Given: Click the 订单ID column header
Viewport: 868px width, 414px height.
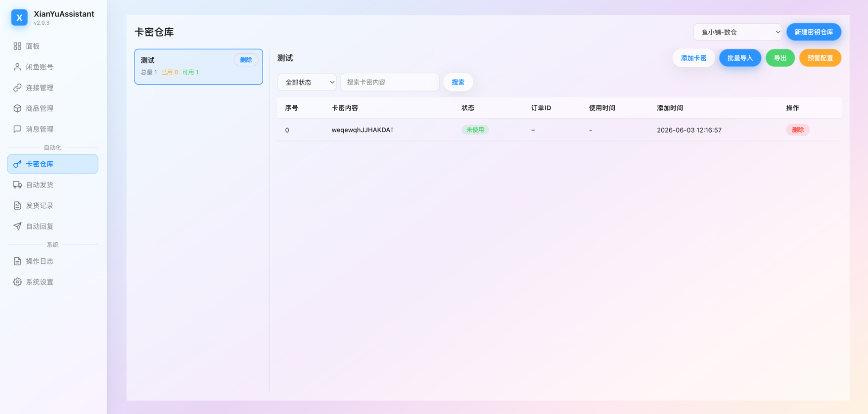Looking at the screenshot, I should (x=541, y=108).
